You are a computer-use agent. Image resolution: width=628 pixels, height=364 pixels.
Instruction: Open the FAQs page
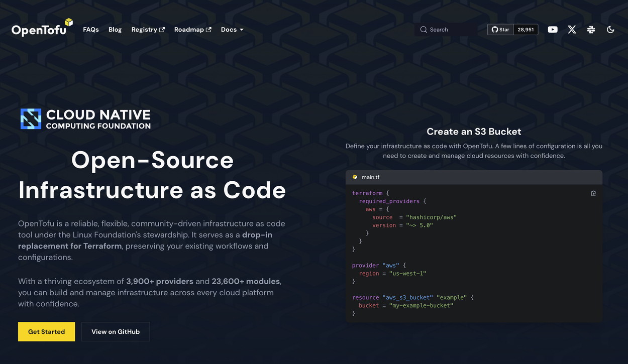pos(91,30)
